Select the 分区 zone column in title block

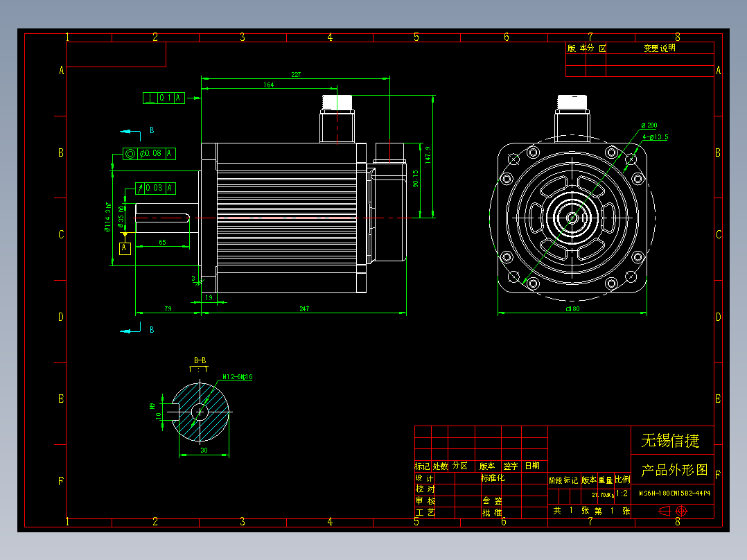[x=459, y=466]
